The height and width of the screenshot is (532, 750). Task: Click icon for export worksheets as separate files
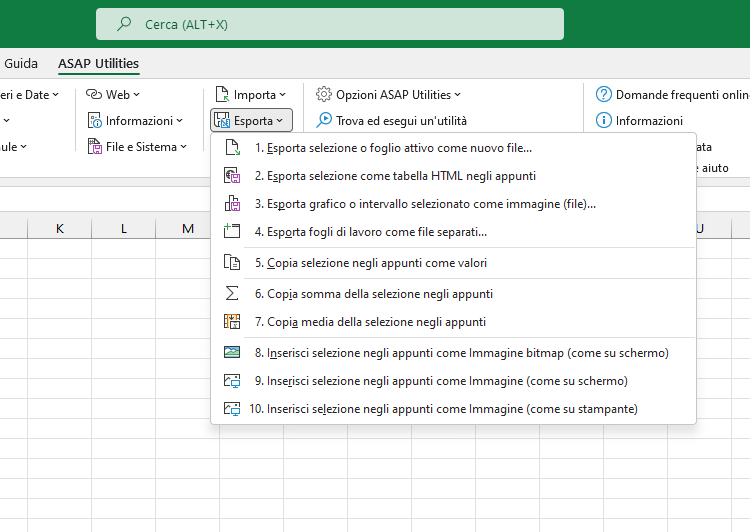click(232, 231)
